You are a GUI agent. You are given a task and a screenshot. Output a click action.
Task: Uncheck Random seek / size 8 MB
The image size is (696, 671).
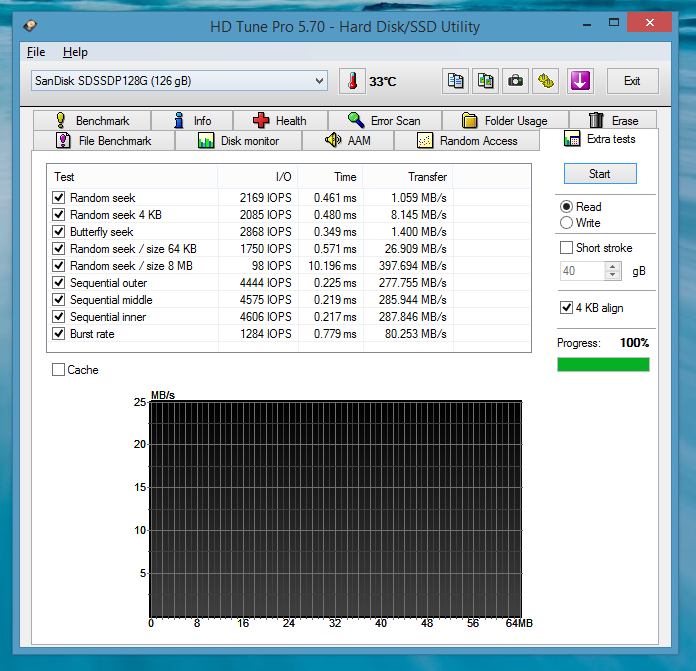coord(59,265)
